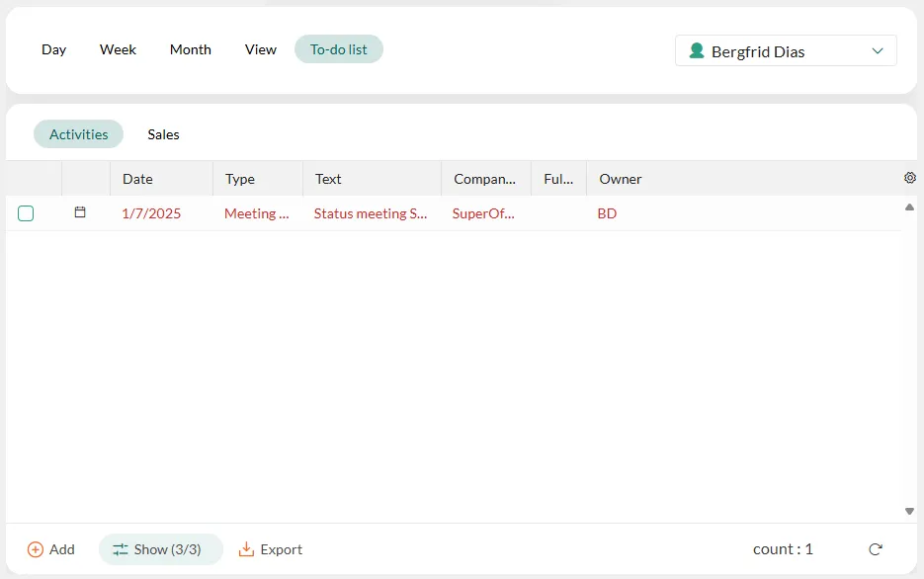Open the SuperOf... company link
The height and width of the screenshot is (579, 924).
click(x=484, y=213)
